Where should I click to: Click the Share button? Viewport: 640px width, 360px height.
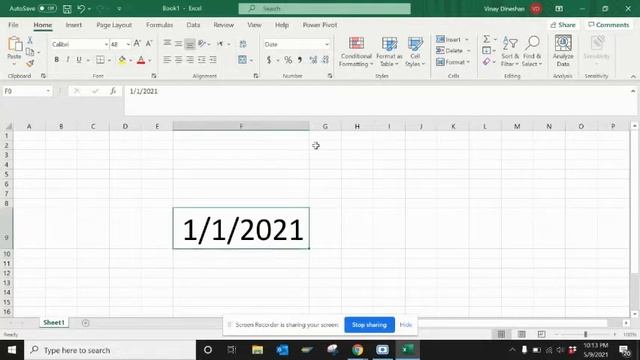tap(563, 25)
